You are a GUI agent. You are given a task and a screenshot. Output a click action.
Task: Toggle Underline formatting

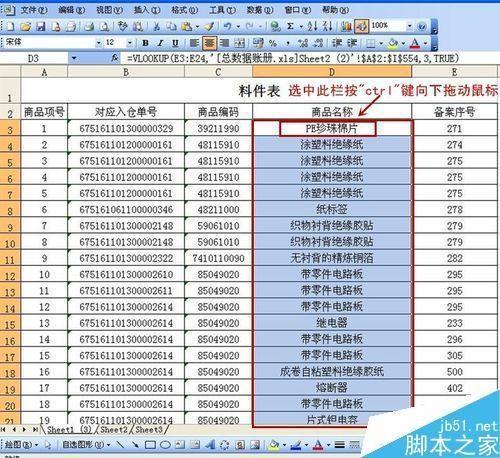[x=175, y=43]
